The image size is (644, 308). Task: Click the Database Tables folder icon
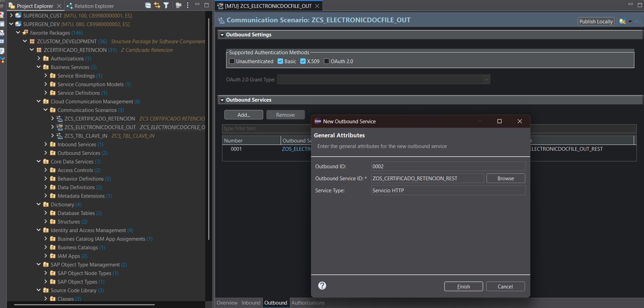click(53, 213)
